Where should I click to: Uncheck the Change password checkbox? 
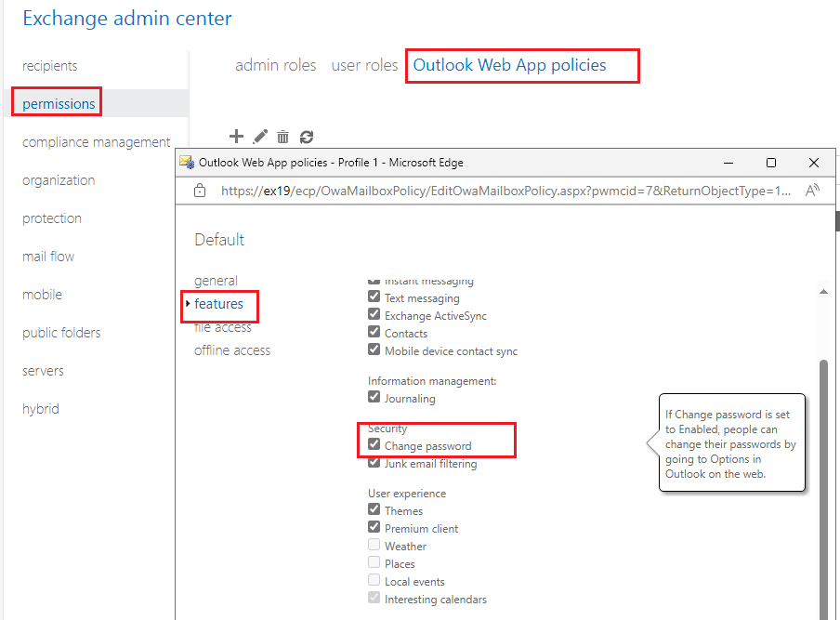click(374, 444)
